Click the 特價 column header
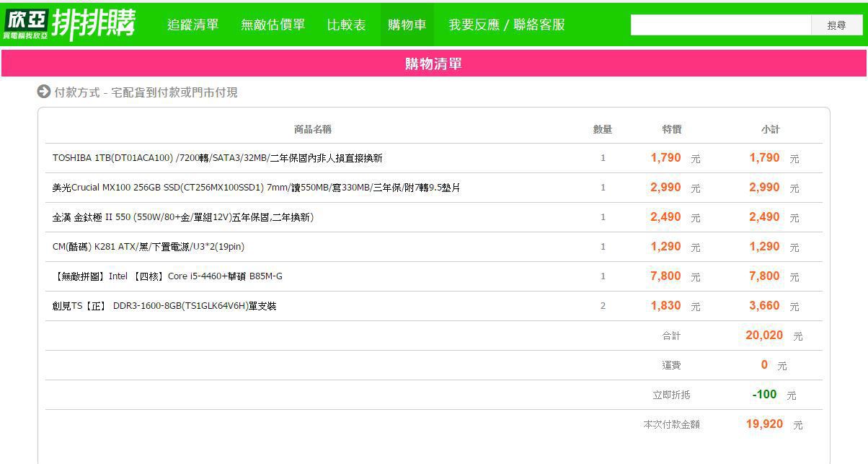Screen dimensions: 868x464 (x=672, y=129)
